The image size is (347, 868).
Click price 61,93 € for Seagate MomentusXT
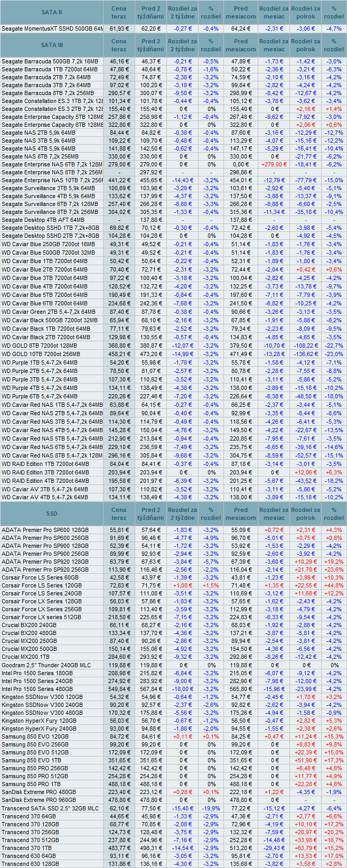pos(119,29)
